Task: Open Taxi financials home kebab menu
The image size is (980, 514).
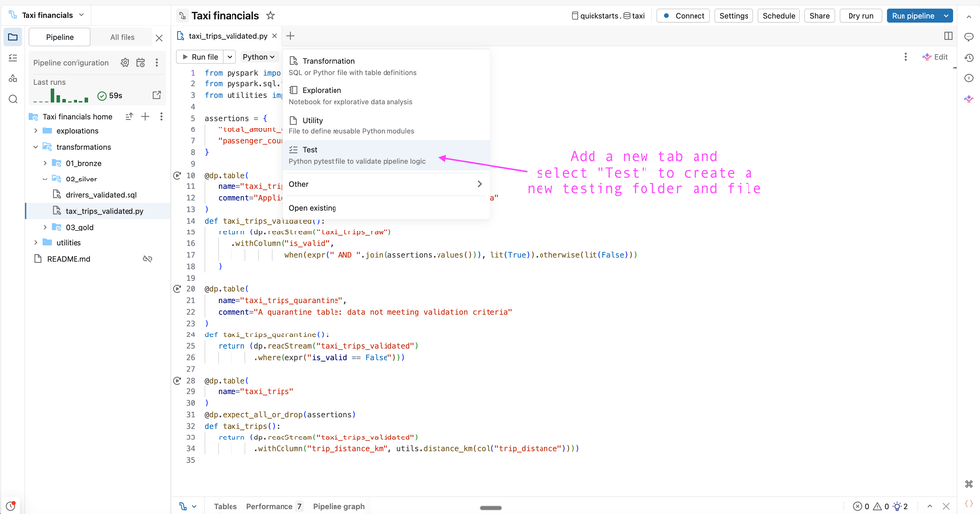Action: 161,117
